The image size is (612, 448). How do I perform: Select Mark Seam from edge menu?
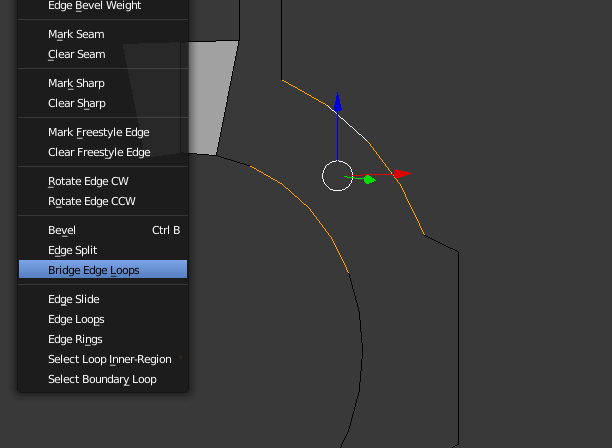pyautogui.click(x=103, y=34)
